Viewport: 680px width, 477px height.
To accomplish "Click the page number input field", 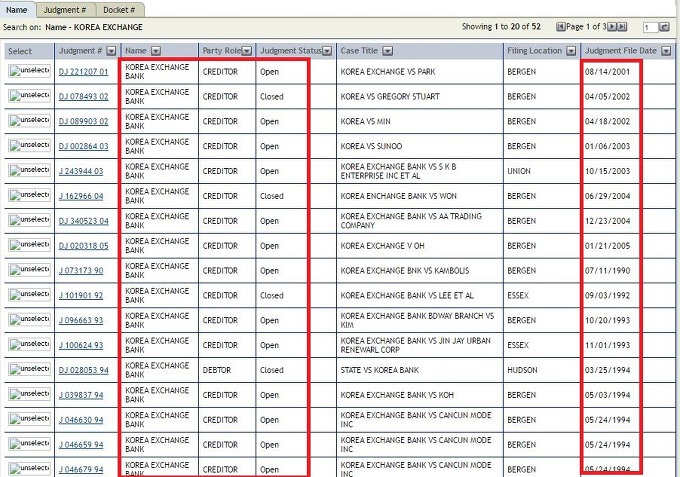I will click(650, 27).
